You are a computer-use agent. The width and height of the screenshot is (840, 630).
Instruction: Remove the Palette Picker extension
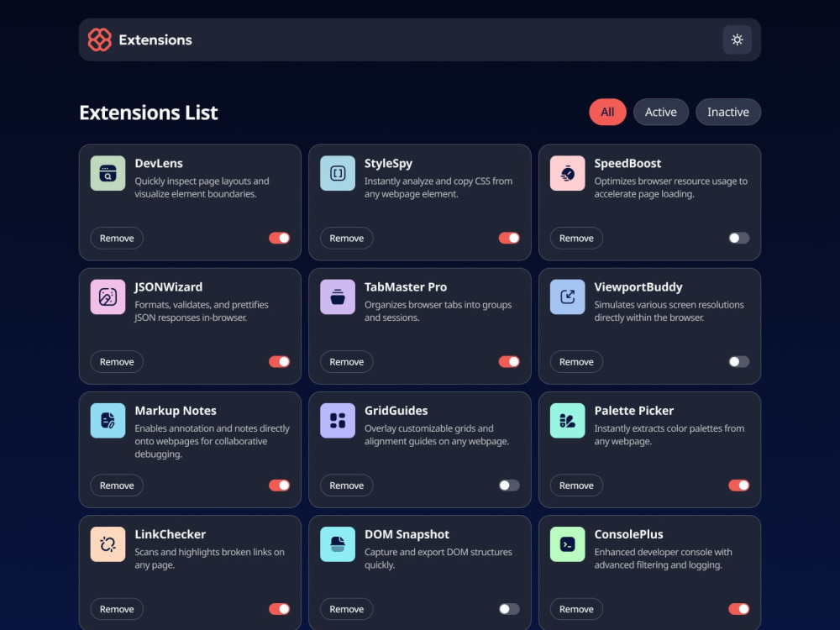coord(576,486)
